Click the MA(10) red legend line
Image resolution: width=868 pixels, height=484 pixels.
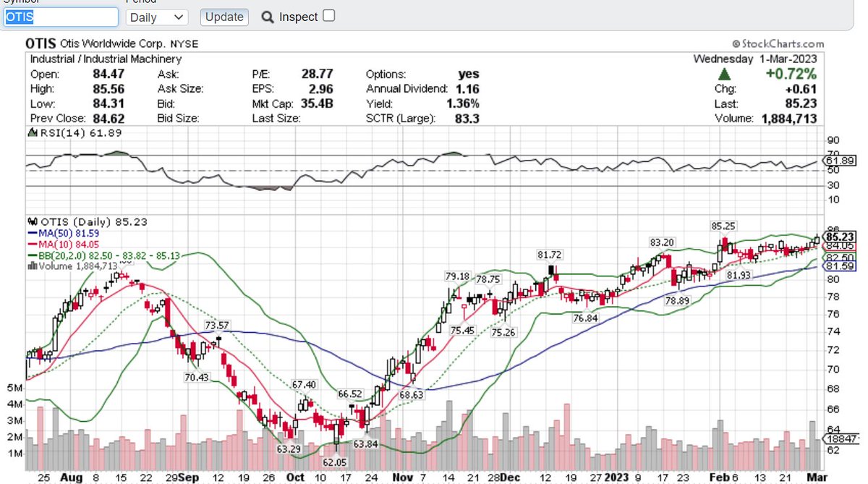[x=34, y=244]
